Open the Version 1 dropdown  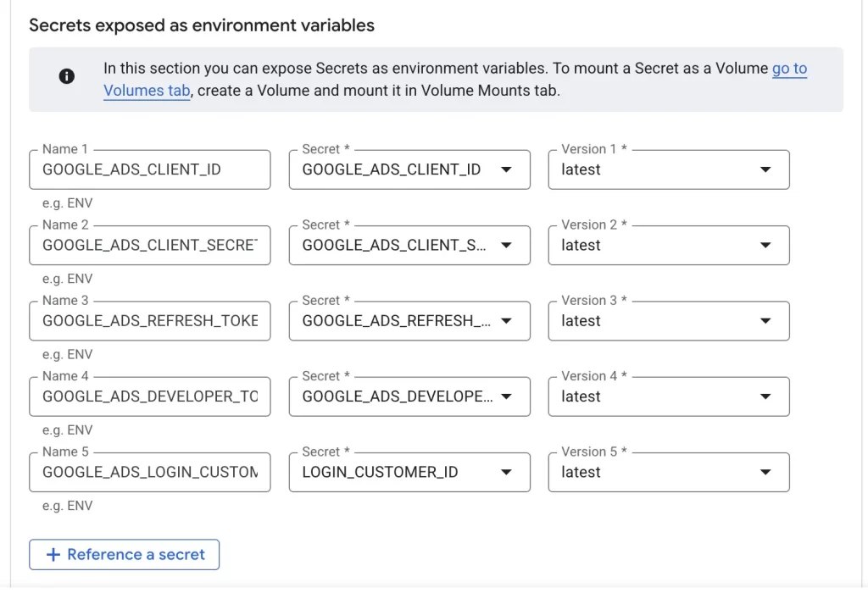[668, 169]
